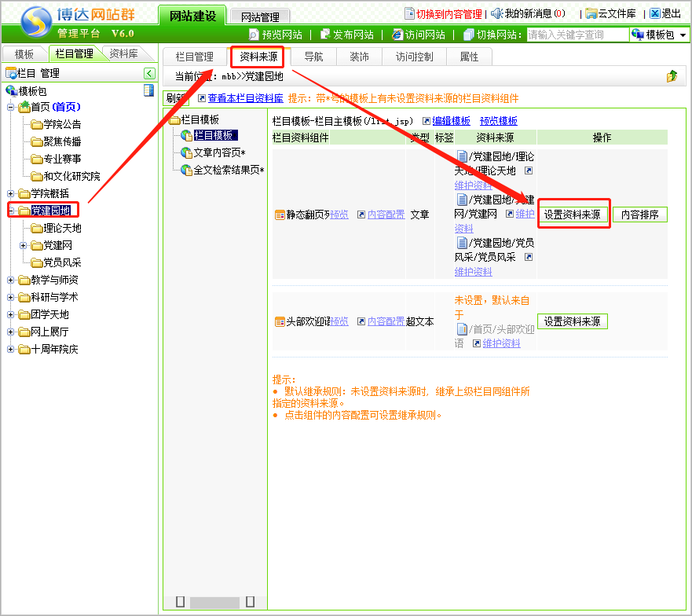Open 我的新消息 speaker notification icon
Screen dimensions: 692x616
tap(497, 13)
